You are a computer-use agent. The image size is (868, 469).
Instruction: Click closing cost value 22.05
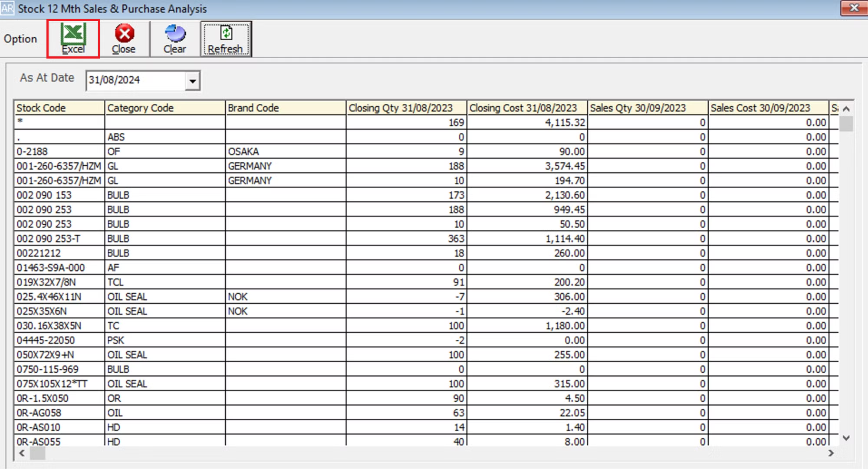point(527,413)
